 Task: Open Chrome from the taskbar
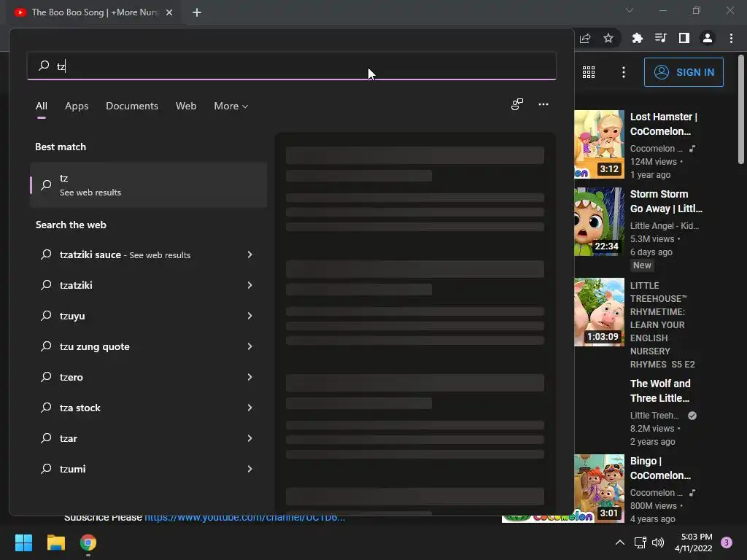pos(88,542)
